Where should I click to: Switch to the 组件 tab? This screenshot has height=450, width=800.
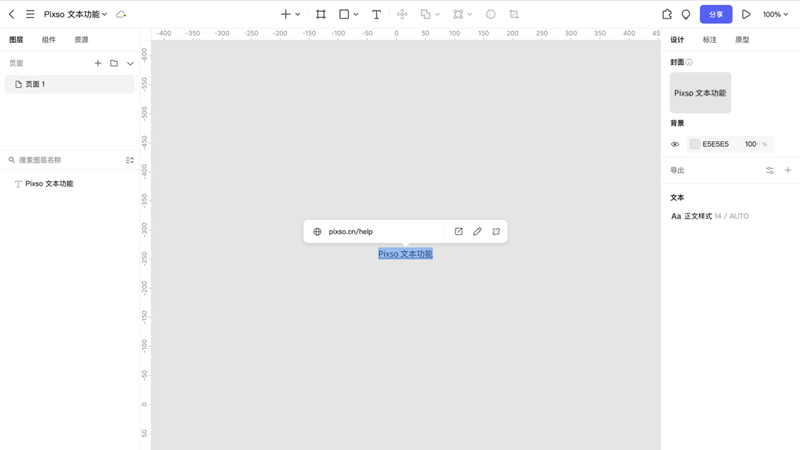pos(48,39)
